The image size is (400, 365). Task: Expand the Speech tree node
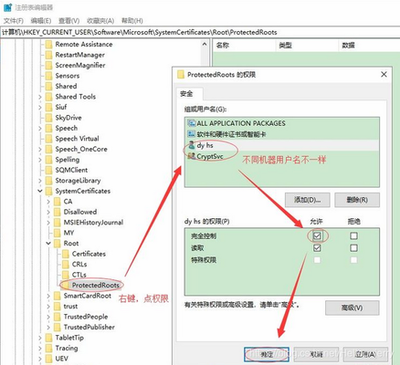40,128
